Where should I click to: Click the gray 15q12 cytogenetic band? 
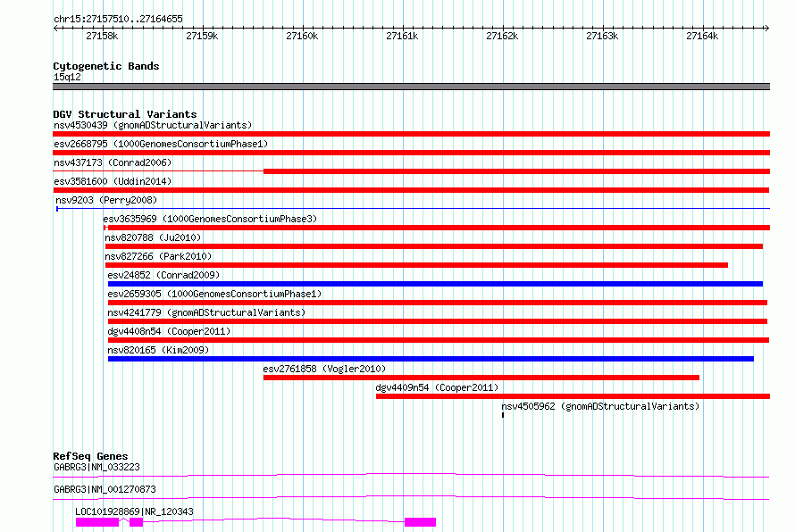pyautogui.click(x=411, y=87)
